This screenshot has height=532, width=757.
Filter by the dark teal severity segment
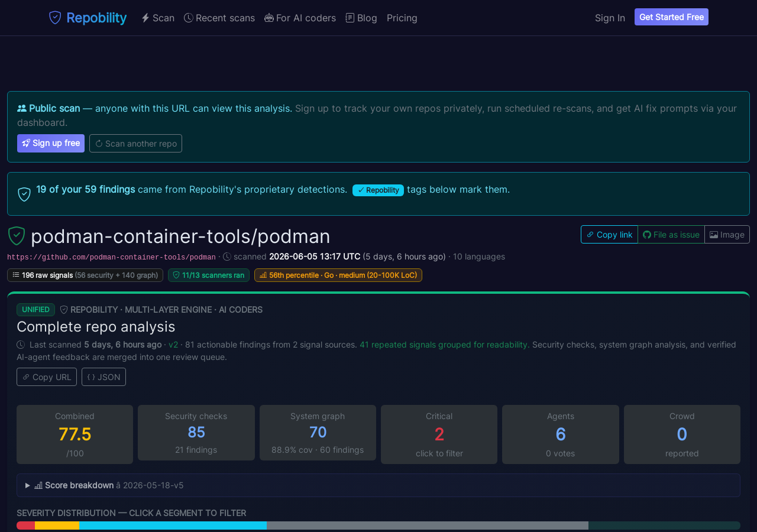click(664, 525)
